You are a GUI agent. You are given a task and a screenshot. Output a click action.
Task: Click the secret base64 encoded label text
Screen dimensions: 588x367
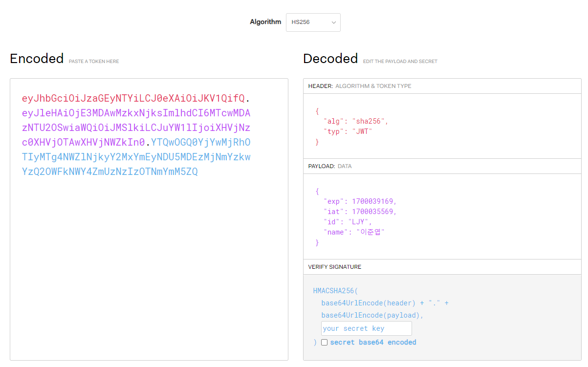(373, 343)
